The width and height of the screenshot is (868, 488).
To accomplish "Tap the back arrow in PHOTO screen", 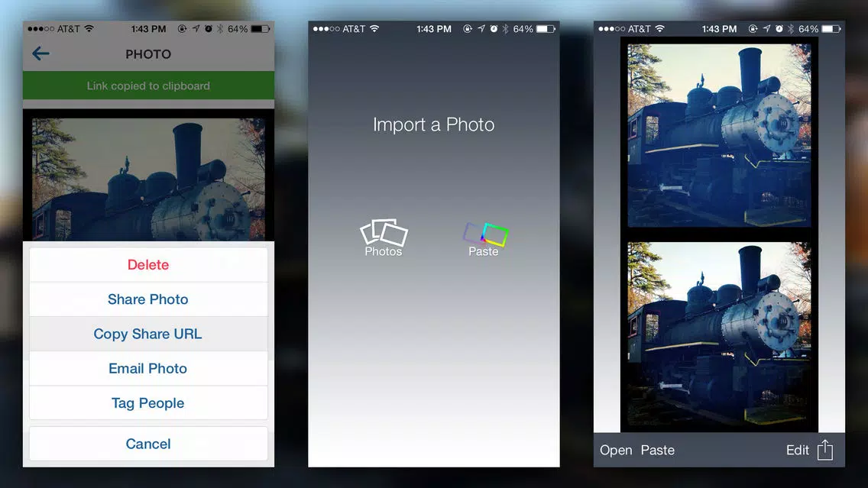I will point(40,53).
